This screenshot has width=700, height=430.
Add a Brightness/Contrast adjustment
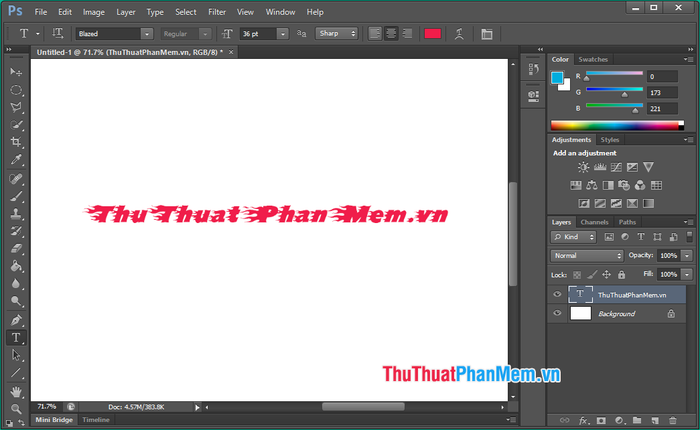[x=583, y=167]
